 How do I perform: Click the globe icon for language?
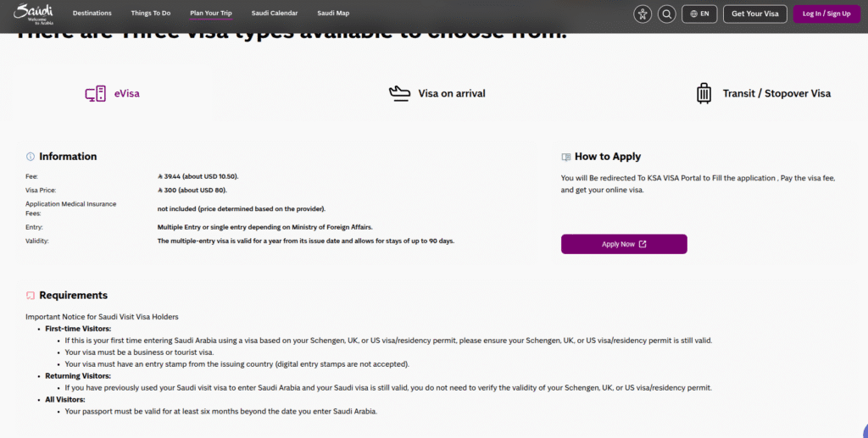pyautogui.click(x=694, y=14)
